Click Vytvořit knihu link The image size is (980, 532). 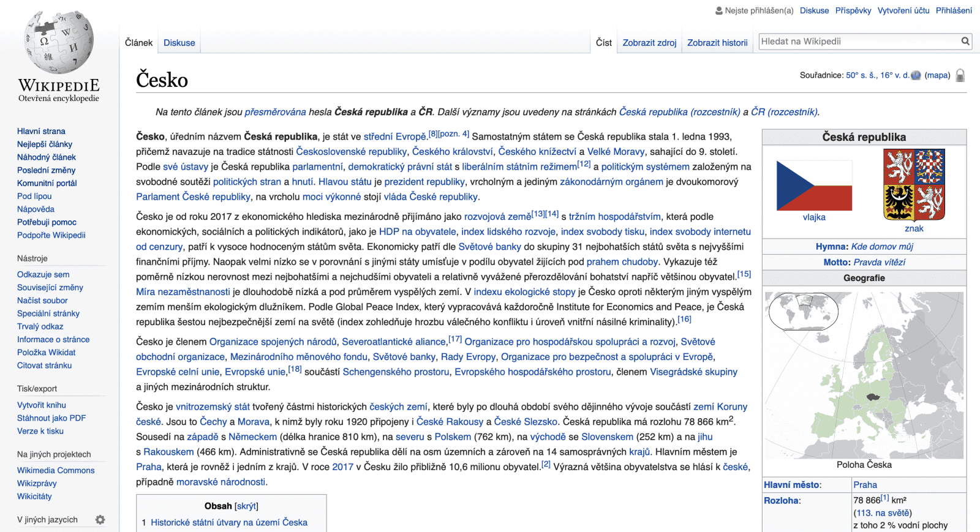(x=42, y=405)
